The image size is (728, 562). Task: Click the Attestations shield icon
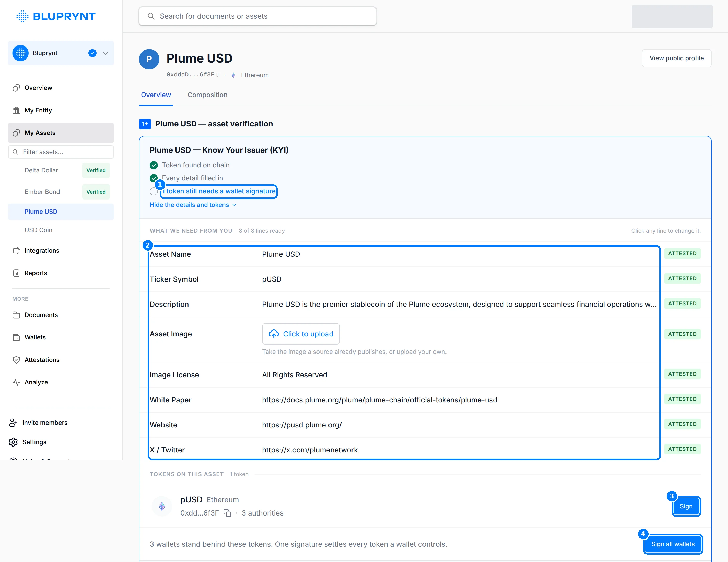pyautogui.click(x=16, y=360)
